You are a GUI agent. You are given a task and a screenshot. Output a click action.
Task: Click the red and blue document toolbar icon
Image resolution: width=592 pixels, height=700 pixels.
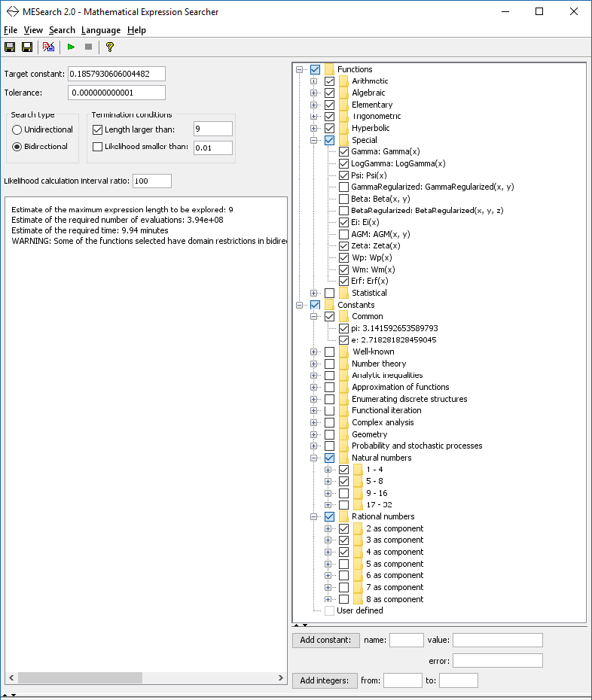tap(48, 47)
